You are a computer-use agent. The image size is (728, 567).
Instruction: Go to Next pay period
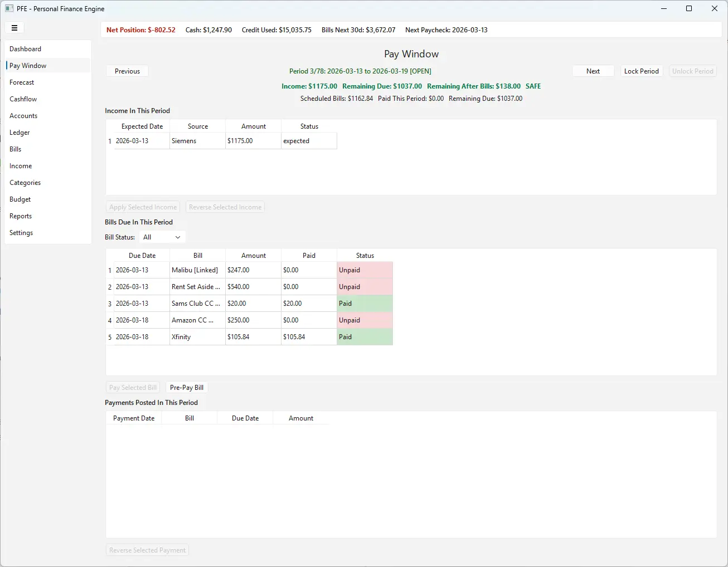pos(593,71)
